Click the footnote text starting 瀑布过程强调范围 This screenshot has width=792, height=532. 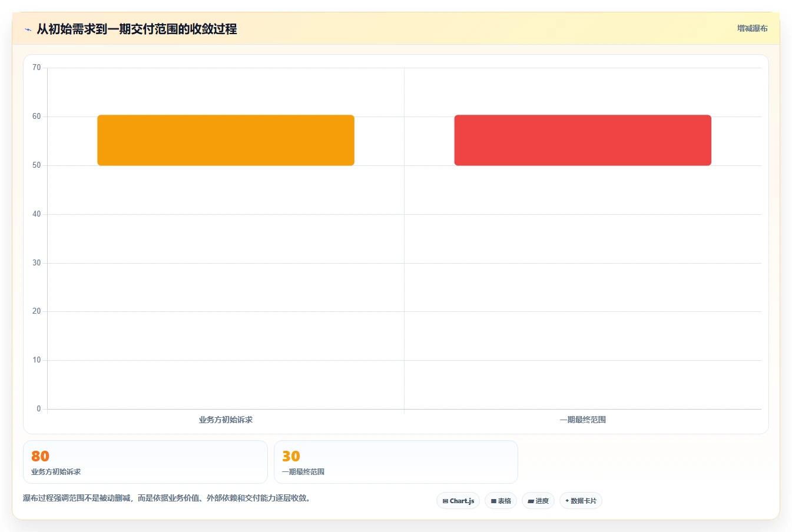[167, 498]
